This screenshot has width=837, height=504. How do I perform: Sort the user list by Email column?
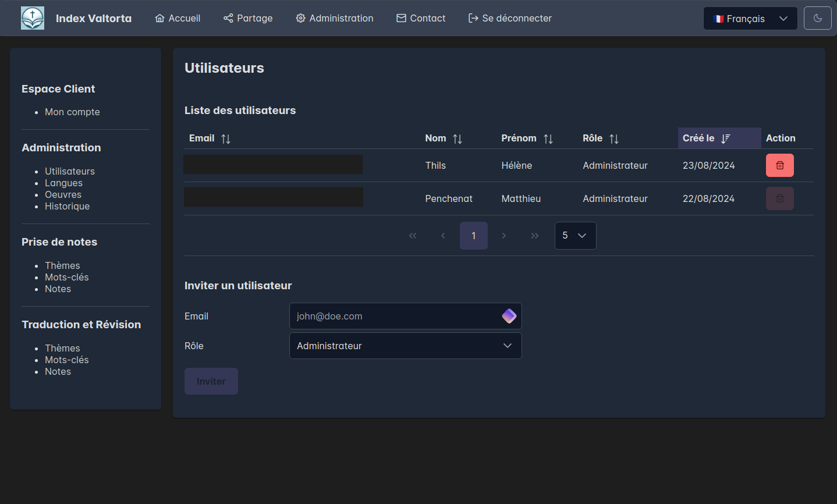tap(226, 139)
